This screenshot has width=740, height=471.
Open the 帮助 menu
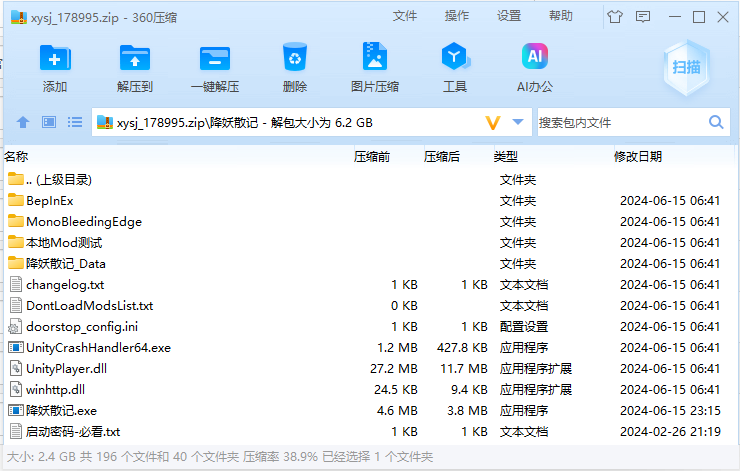pyautogui.click(x=561, y=16)
